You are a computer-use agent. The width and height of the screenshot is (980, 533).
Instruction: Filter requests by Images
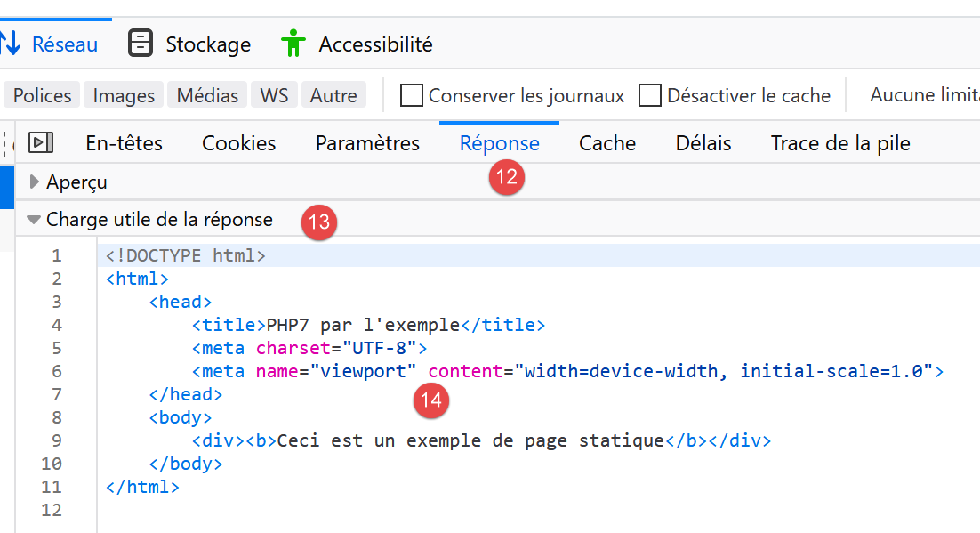click(x=124, y=95)
